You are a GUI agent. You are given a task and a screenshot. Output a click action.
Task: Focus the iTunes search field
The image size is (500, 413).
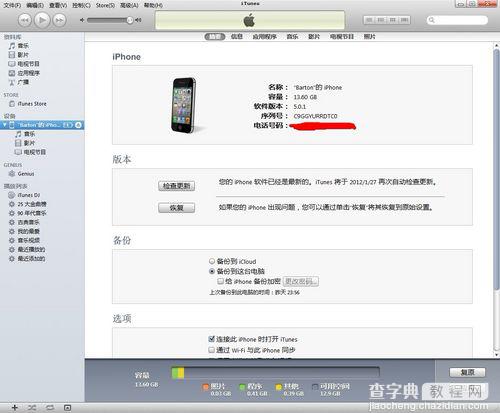pyautogui.click(x=457, y=20)
